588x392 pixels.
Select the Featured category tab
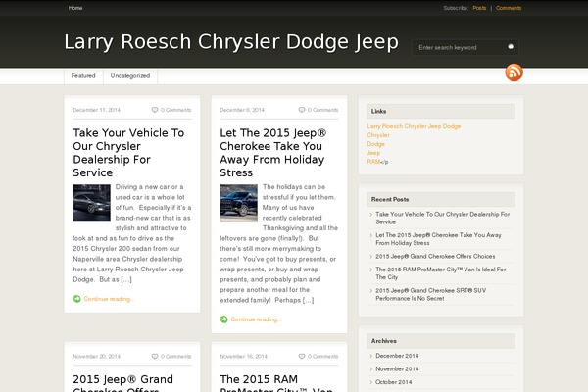pyautogui.click(x=83, y=76)
